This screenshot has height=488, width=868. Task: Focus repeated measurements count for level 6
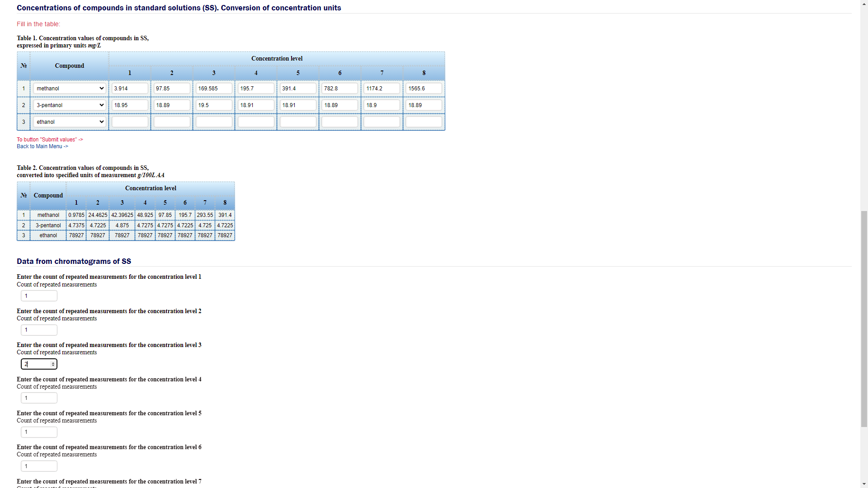[x=39, y=466]
